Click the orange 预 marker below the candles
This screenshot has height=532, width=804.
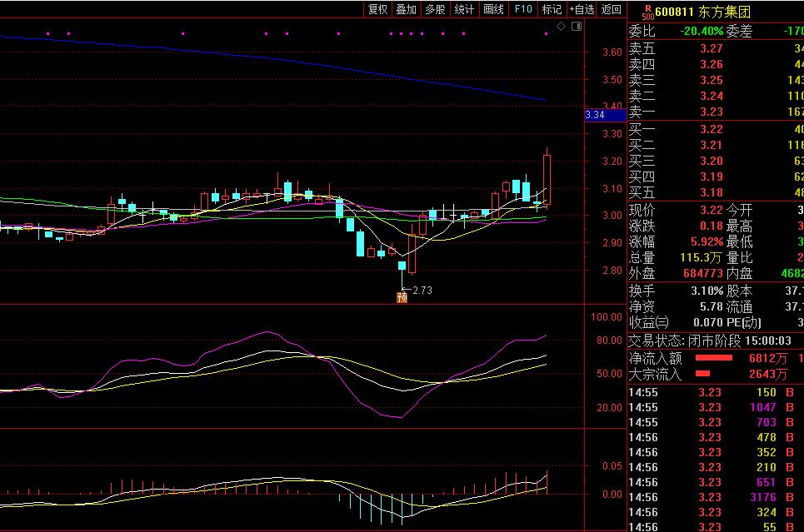[x=402, y=297]
